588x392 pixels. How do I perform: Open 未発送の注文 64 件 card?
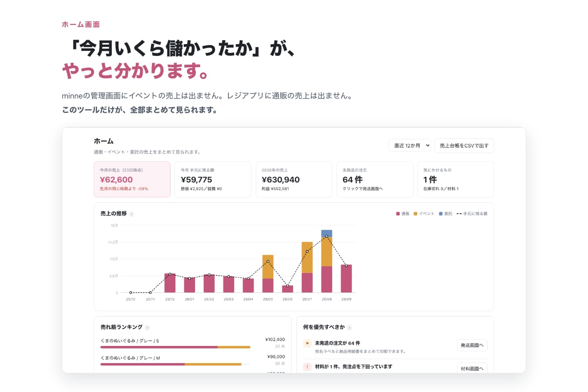(x=375, y=179)
